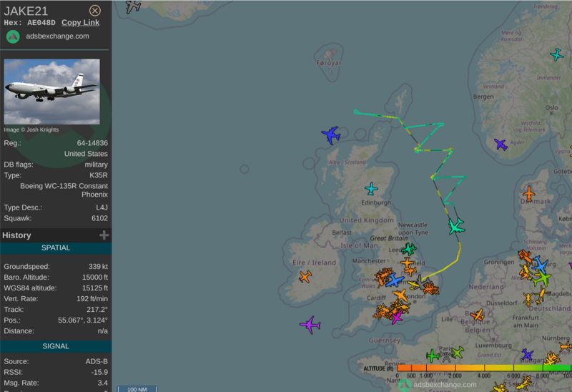Select the orange aircraft near Belgium

click(x=478, y=315)
